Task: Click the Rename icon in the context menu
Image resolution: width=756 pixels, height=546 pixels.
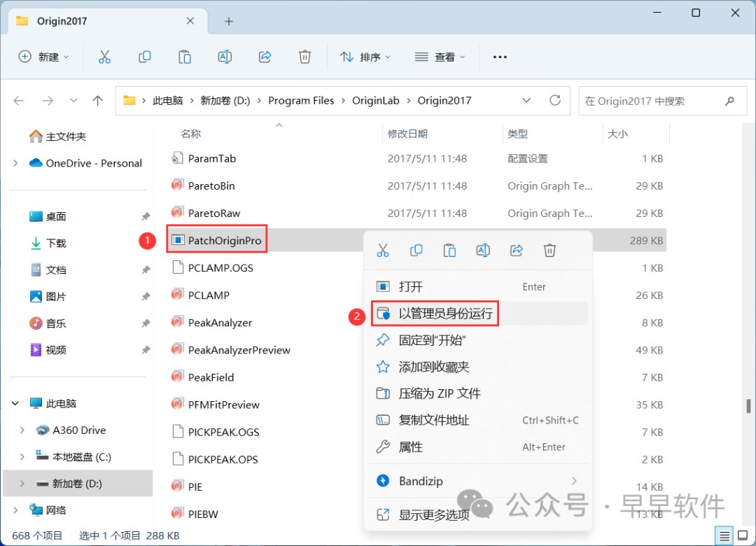Action: pyautogui.click(x=483, y=250)
